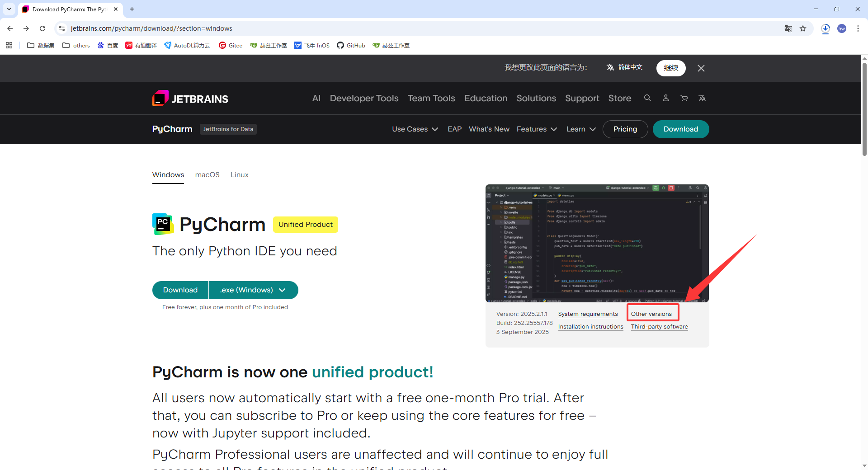Dismiss the language suggestion banner

click(x=701, y=68)
